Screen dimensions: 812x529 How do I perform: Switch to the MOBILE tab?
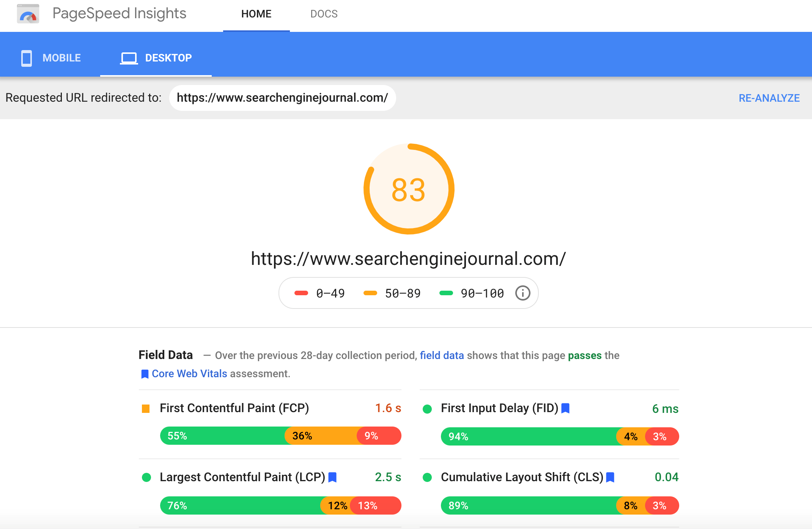click(61, 58)
